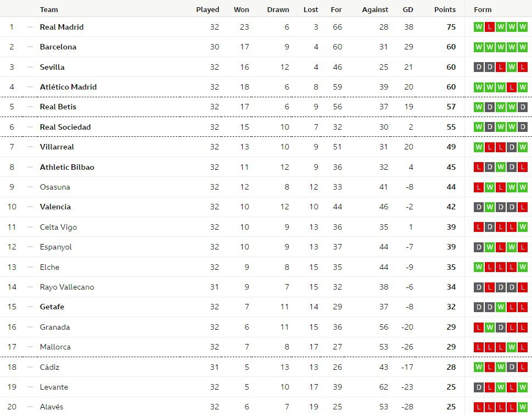Click the red L badge in Real Madrid's form
This screenshot has height=416, width=532.
tap(490, 27)
